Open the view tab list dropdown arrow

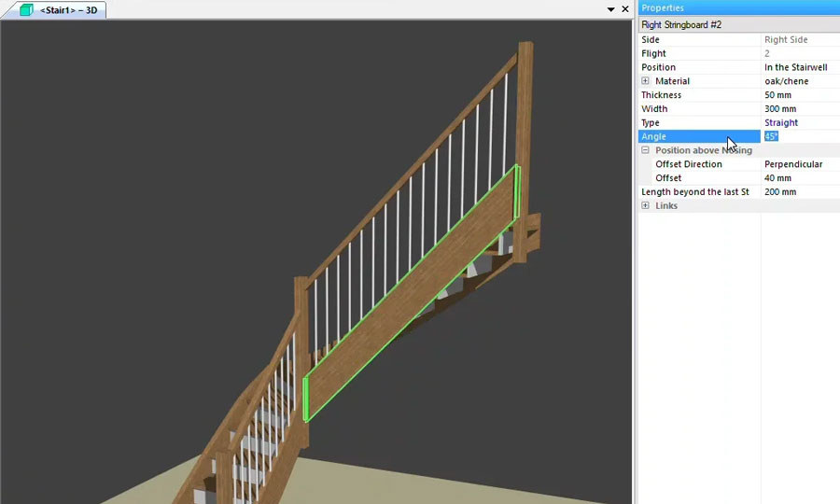(x=610, y=9)
